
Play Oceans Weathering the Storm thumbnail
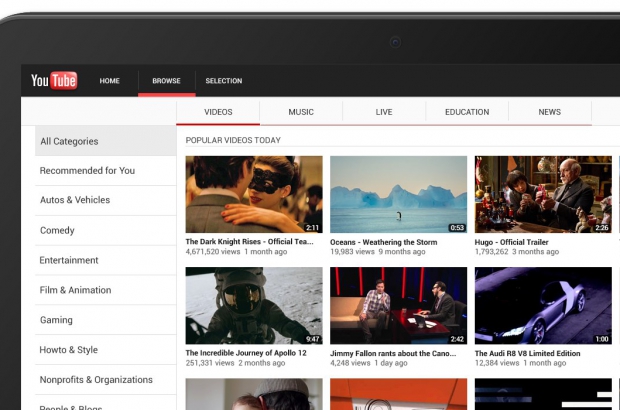[x=399, y=194]
